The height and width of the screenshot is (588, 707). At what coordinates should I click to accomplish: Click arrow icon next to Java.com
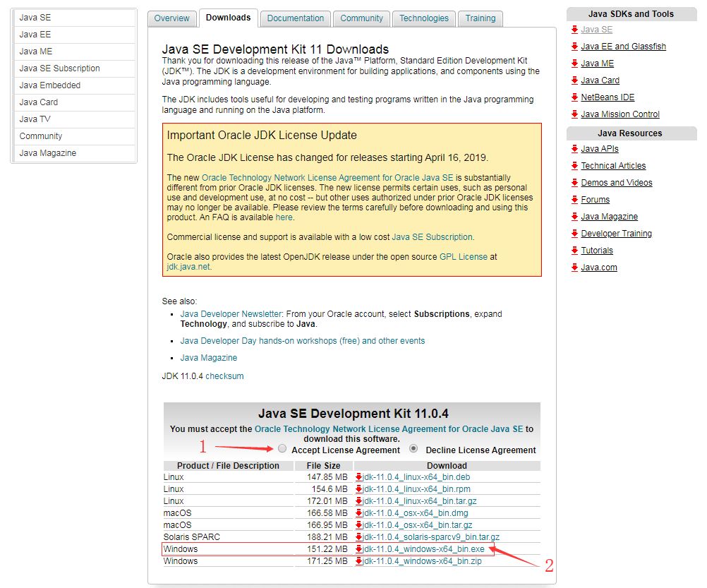click(574, 268)
